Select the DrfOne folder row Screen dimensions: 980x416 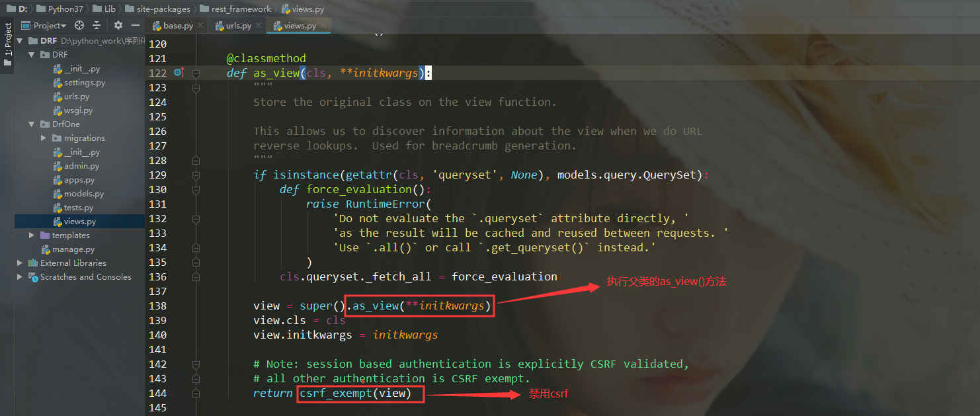79,124
